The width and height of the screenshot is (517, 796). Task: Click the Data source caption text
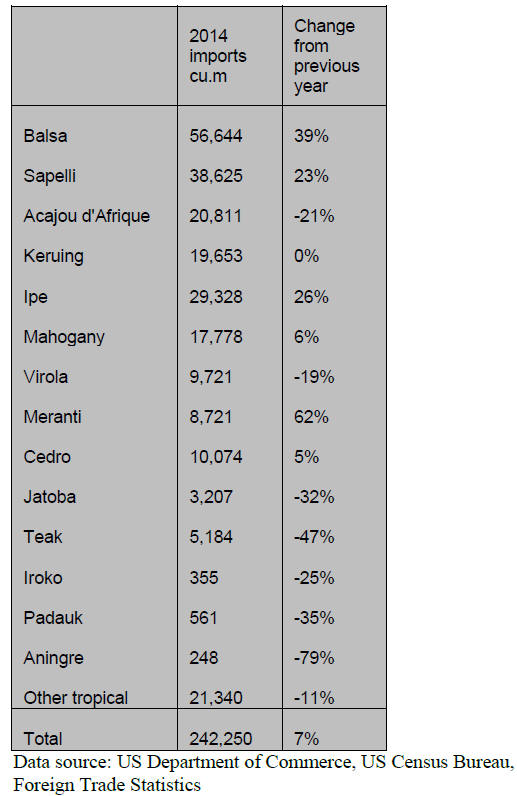click(x=263, y=774)
